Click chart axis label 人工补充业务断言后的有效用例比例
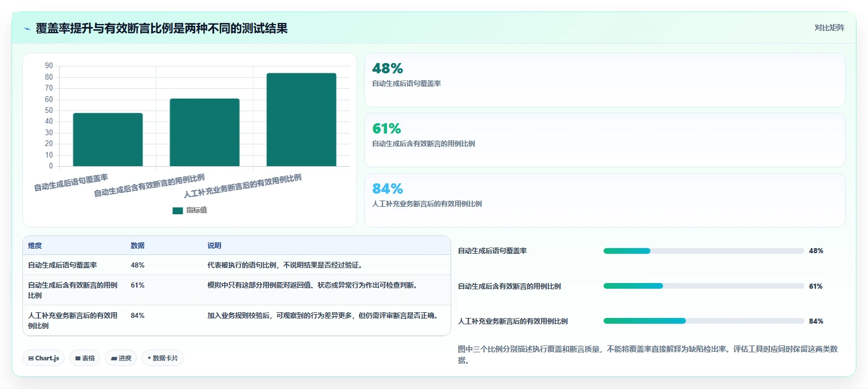 tap(242, 186)
